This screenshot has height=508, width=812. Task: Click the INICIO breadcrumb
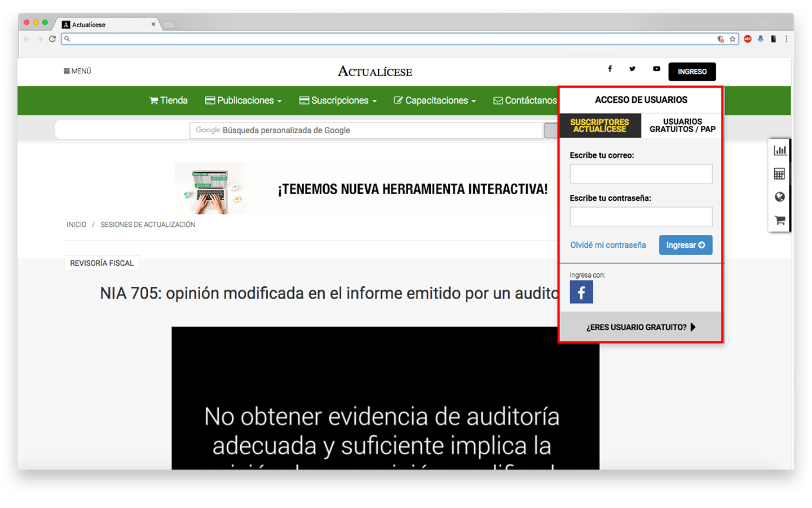77,225
